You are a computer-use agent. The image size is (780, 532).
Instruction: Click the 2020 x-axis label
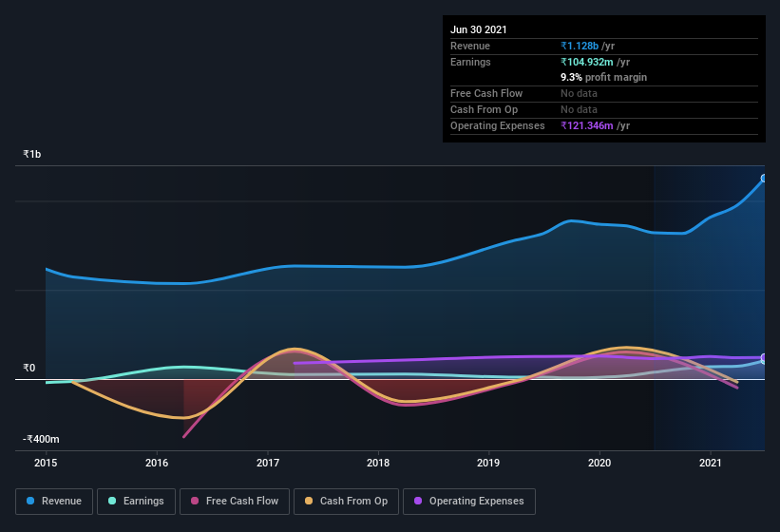coord(599,463)
